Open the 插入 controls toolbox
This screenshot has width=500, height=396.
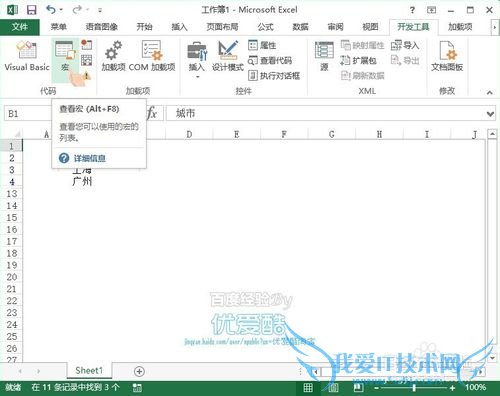coord(197,60)
